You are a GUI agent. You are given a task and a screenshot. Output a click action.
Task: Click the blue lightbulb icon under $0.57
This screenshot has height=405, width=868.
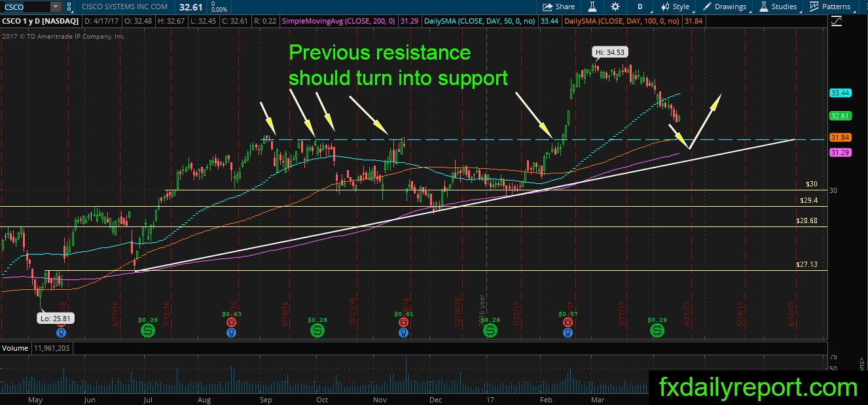pos(566,332)
